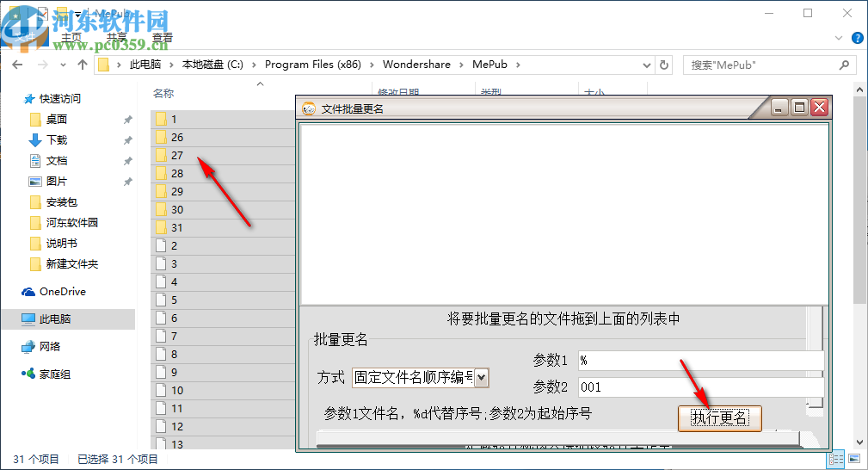Select folder 28 in file list
868x470 pixels.
pos(223,174)
